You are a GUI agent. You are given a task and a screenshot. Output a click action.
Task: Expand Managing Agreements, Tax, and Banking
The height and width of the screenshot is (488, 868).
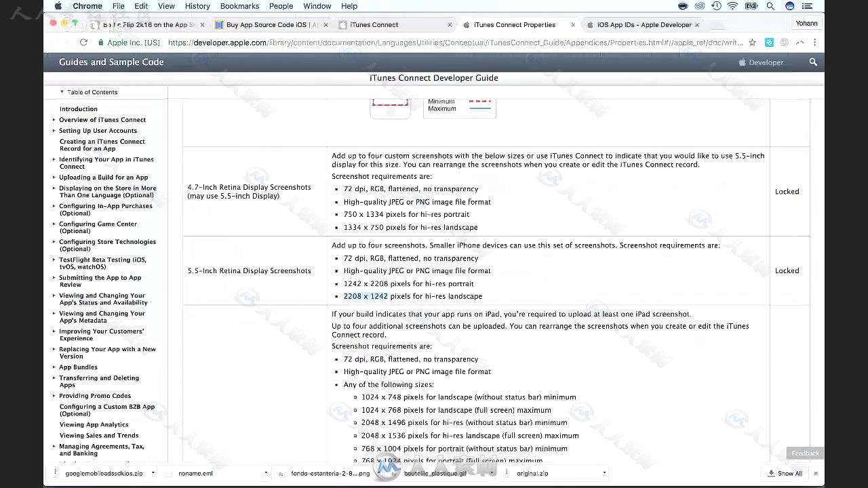click(54, 446)
